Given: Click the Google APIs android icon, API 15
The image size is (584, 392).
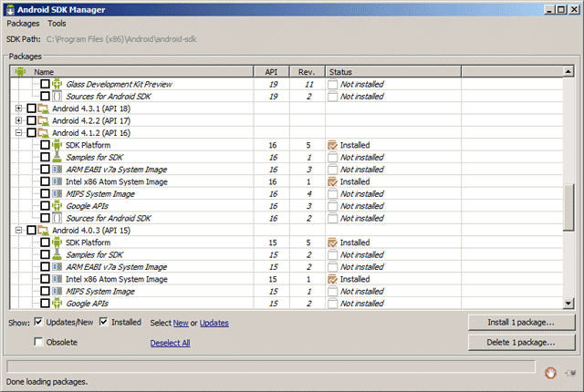Looking at the screenshot, I should [x=57, y=303].
